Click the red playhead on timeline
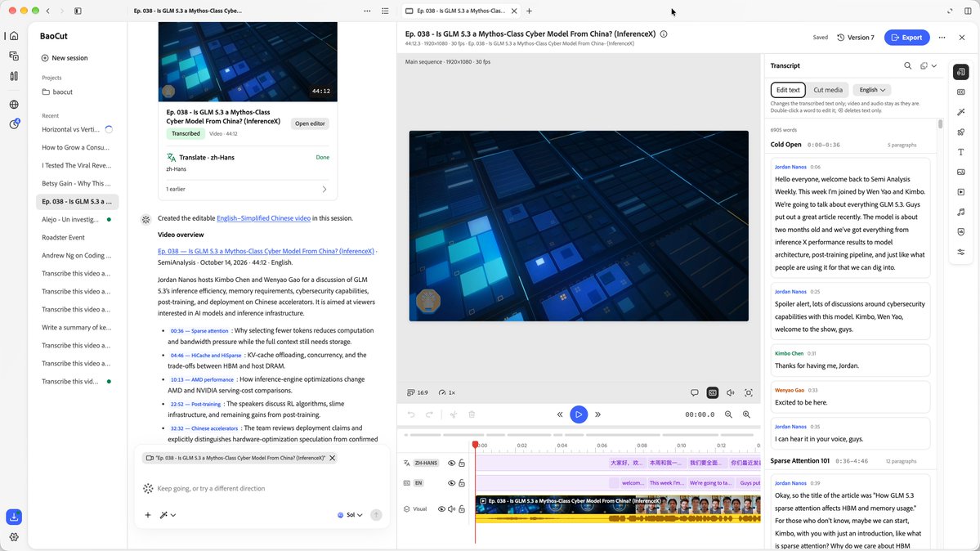 475,445
